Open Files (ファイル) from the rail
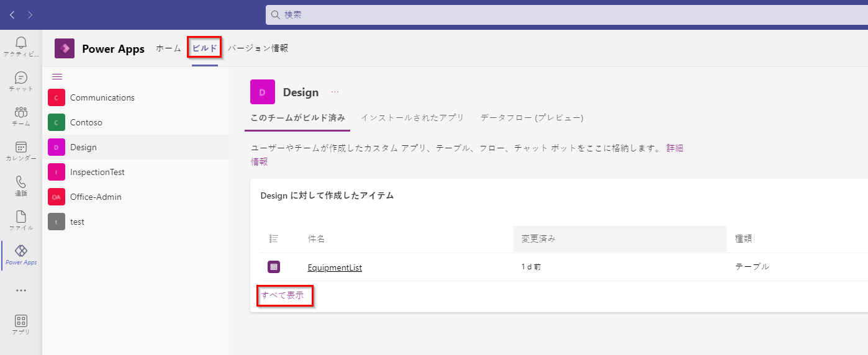Viewport: 868px width, 355px height. pyautogui.click(x=21, y=220)
